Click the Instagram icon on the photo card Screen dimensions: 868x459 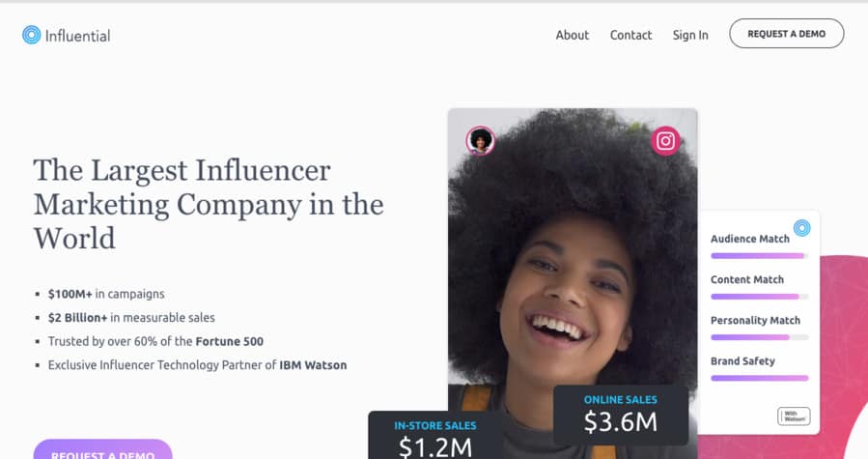(x=665, y=141)
